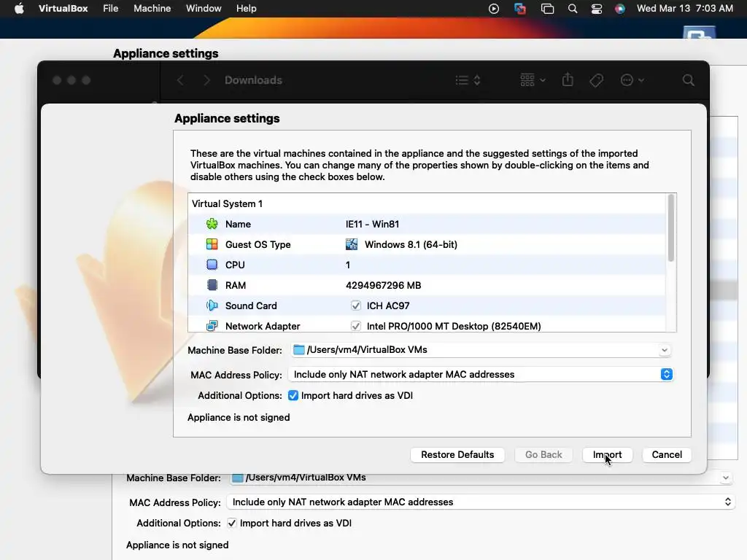Click 'Appliance is not signed' text in dialog
Screen dimensions: 747x560
click(x=239, y=418)
